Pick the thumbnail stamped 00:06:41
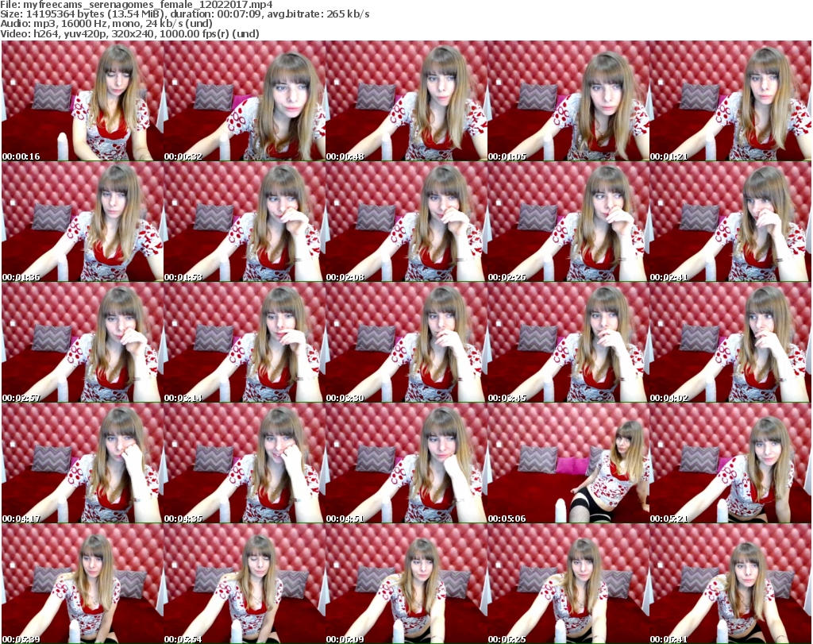The width and height of the screenshot is (813, 644). [x=730, y=584]
